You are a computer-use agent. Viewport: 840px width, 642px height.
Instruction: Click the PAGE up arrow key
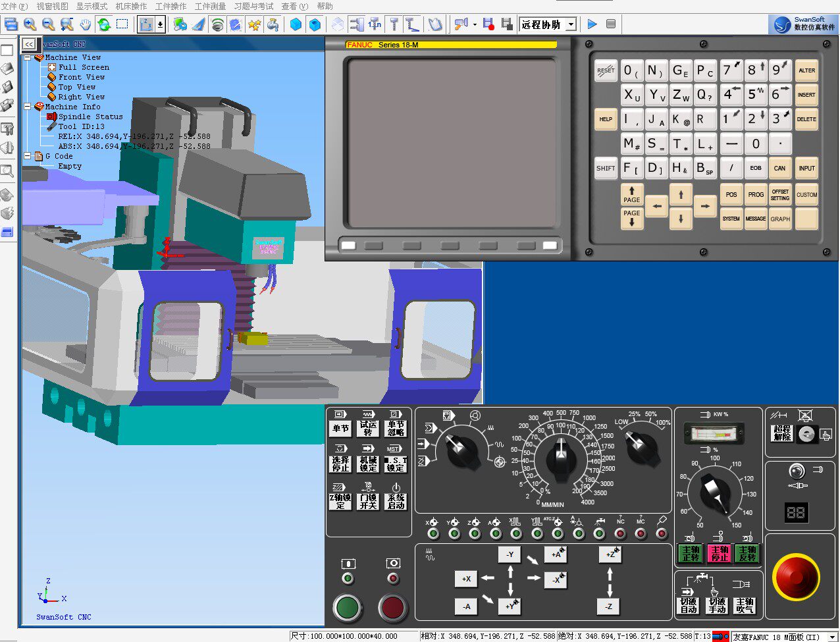click(x=632, y=195)
